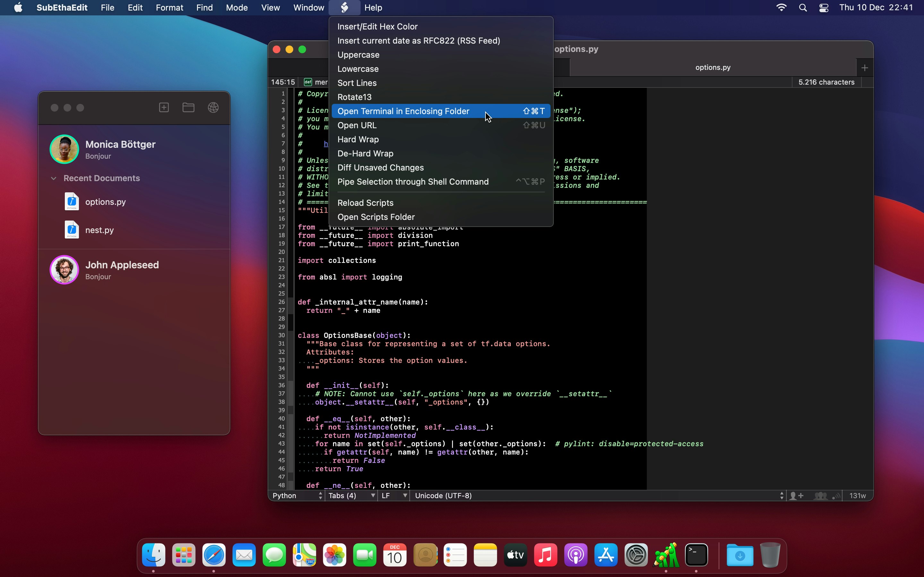Open Control Center from the menu bar
Image resolution: width=924 pixels, height=577 pixels.
(x=824, y=8)
